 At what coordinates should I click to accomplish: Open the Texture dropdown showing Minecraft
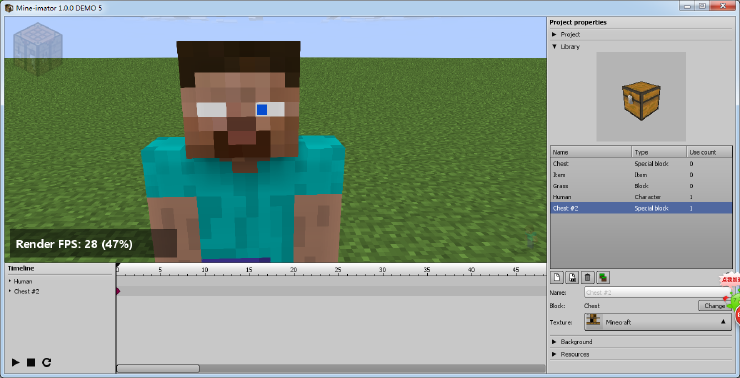click(658, 322)
